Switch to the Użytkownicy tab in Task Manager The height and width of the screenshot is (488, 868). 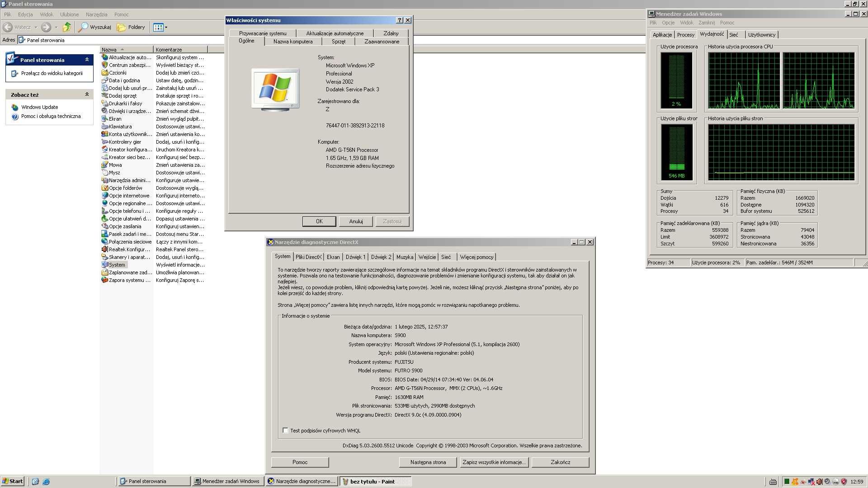761,35
